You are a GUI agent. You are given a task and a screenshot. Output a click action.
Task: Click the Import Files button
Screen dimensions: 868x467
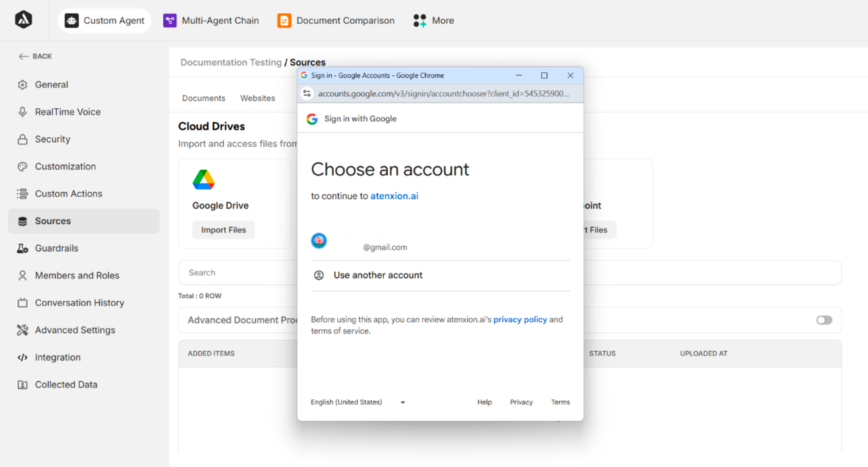[x=223, y=230]
